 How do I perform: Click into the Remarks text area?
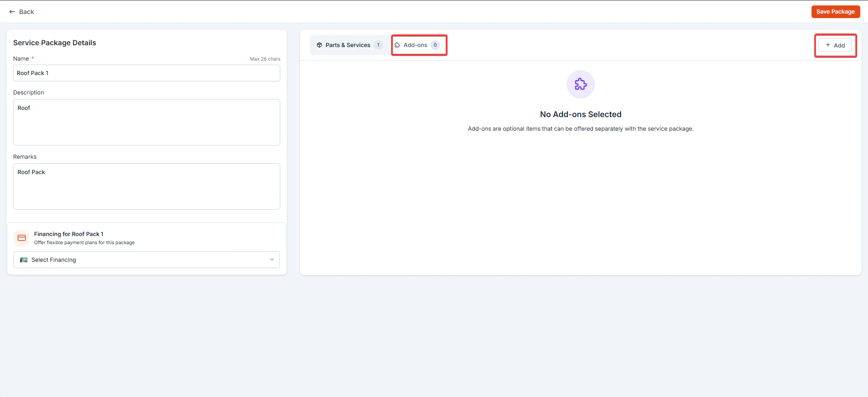[146, 186]
